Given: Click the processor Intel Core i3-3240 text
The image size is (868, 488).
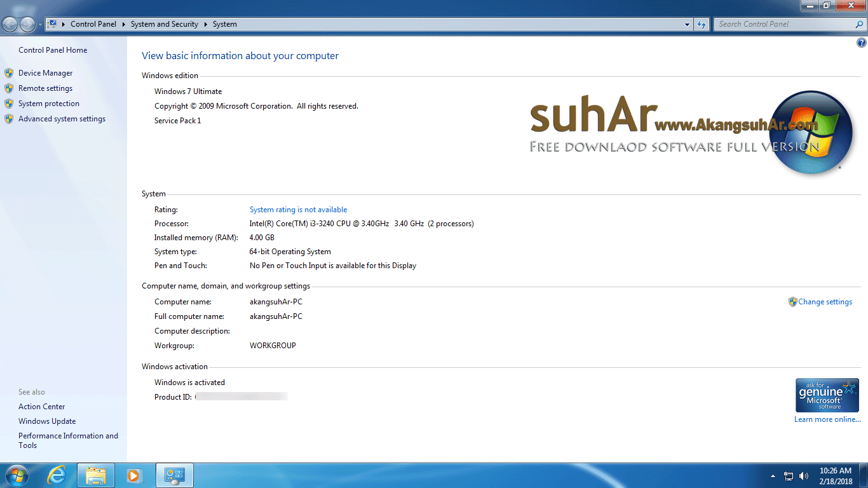Looking at the screenshot, I should click(x=362, y=224).
